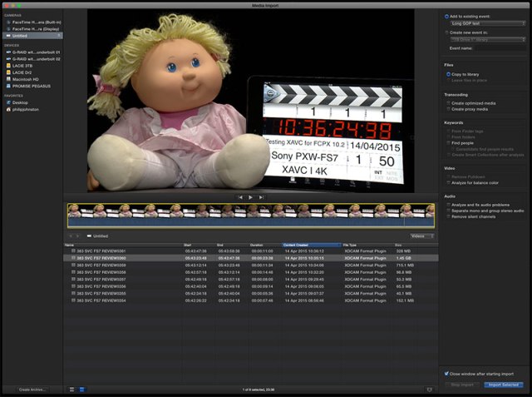Choose Copy to library option
The width and height of the screenshot is (532, 397).
(x=448, y=74)
